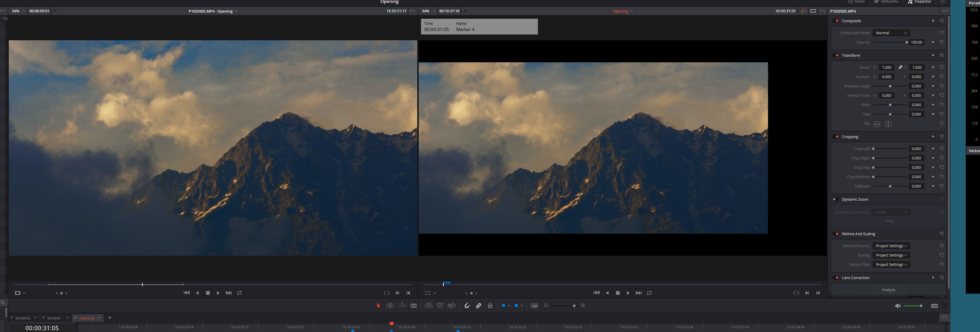
Task: Add a blue flag to clip
Action: [503, 306]
